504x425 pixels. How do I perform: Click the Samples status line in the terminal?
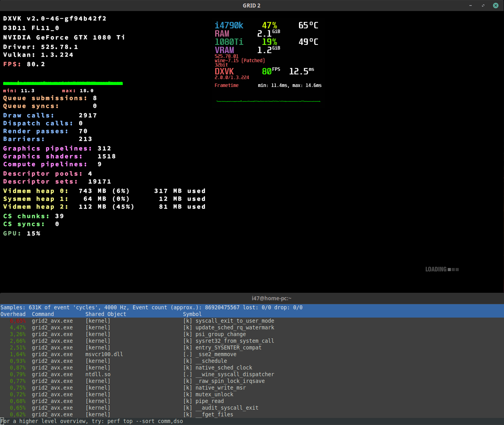tap(151, 307)
